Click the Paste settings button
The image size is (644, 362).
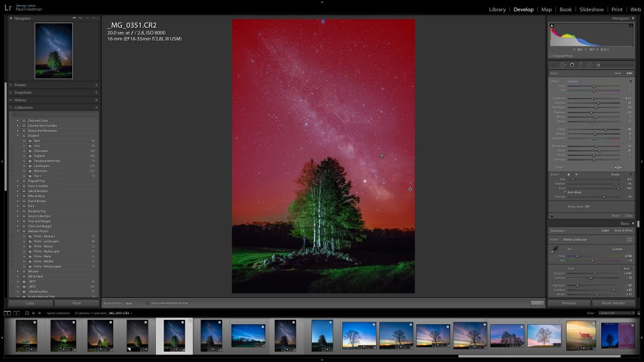(77, 303)
